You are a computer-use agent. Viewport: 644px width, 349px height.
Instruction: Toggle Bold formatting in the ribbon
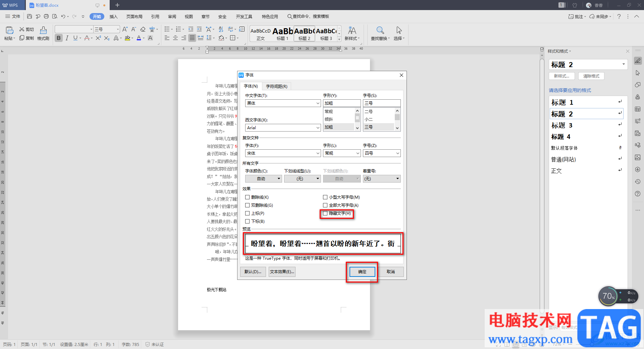pyautogui.click(x=59, y=38)
